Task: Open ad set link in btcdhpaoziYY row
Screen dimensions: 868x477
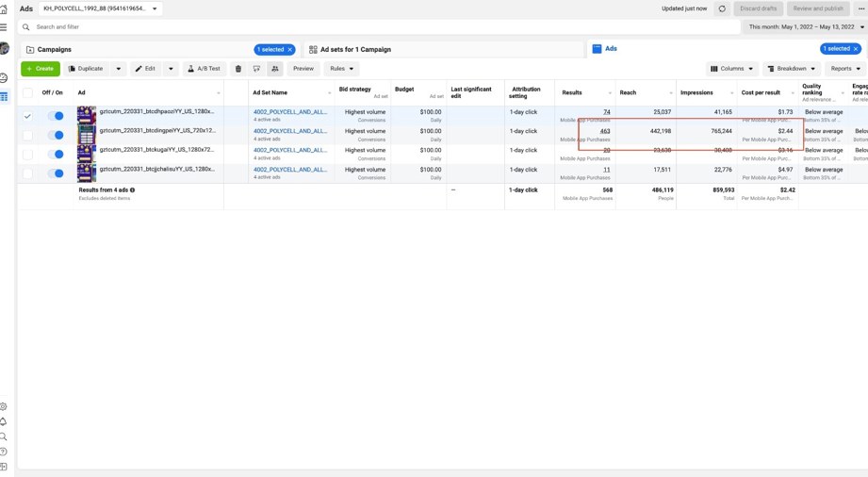Action: coord(290,112)
